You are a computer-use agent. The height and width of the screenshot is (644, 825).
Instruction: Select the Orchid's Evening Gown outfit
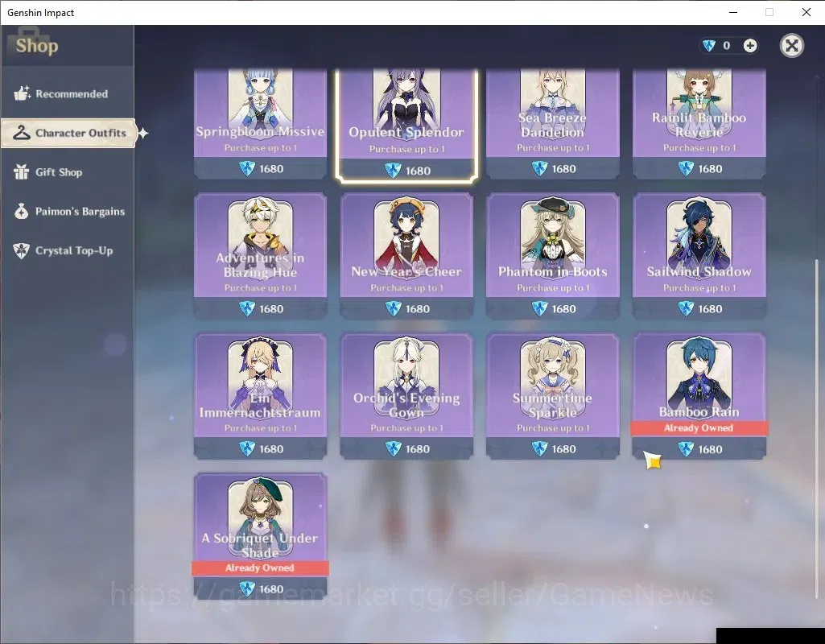[x=406, y=396]
